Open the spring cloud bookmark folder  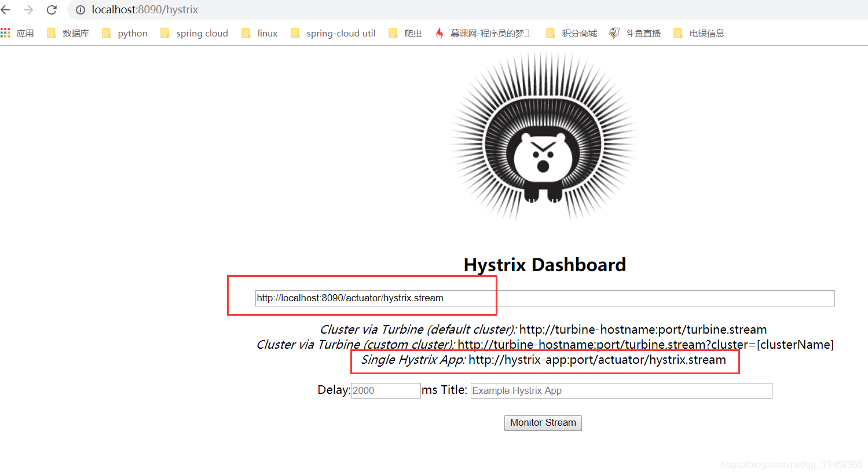click(x=194, y=33)
